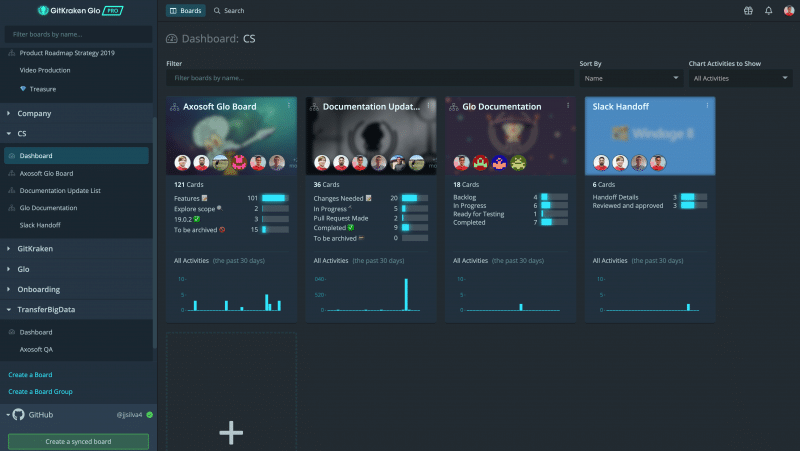Viewport: 800px width, 451px height.
Task: Open Glo Documentation from sidebar
Action: [x=48, y=208]
